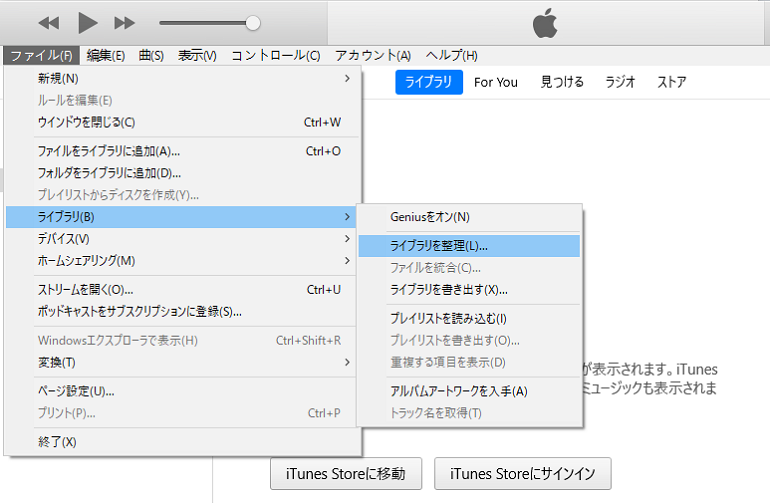This screenshot has width=770, height=504.
Task: Click the fast-forward playback icon
Action: [124, 23]
